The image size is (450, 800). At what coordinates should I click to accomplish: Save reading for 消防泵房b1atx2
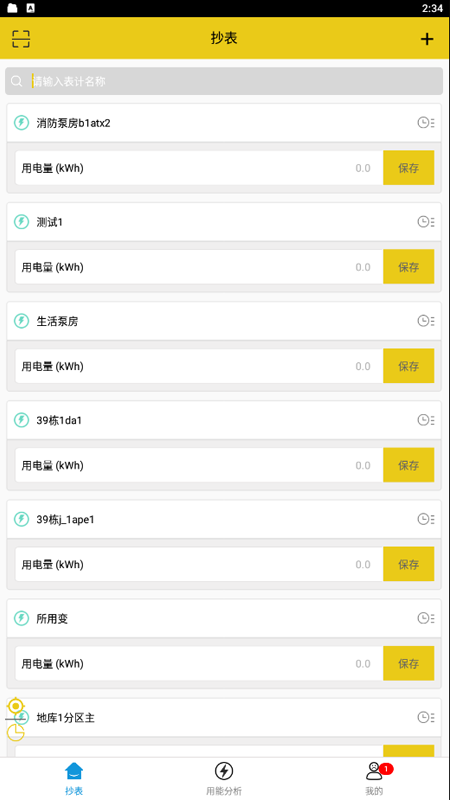pos(409,168)
